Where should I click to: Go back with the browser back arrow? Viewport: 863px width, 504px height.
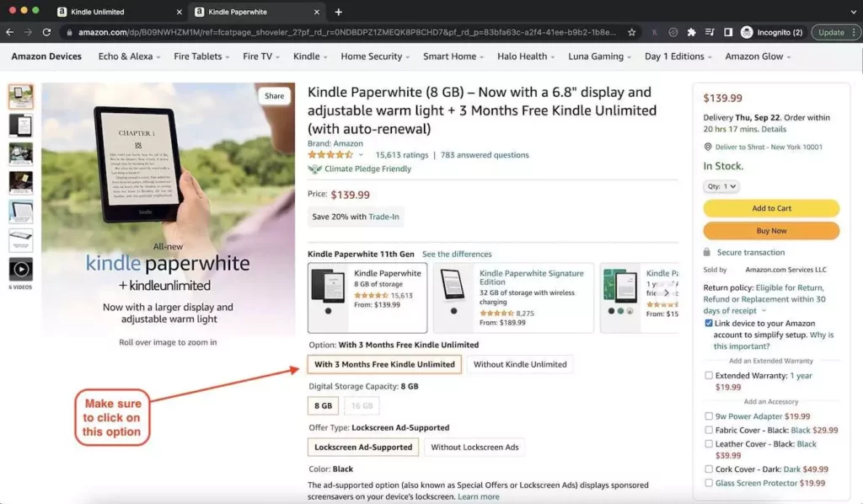(10, 33)
